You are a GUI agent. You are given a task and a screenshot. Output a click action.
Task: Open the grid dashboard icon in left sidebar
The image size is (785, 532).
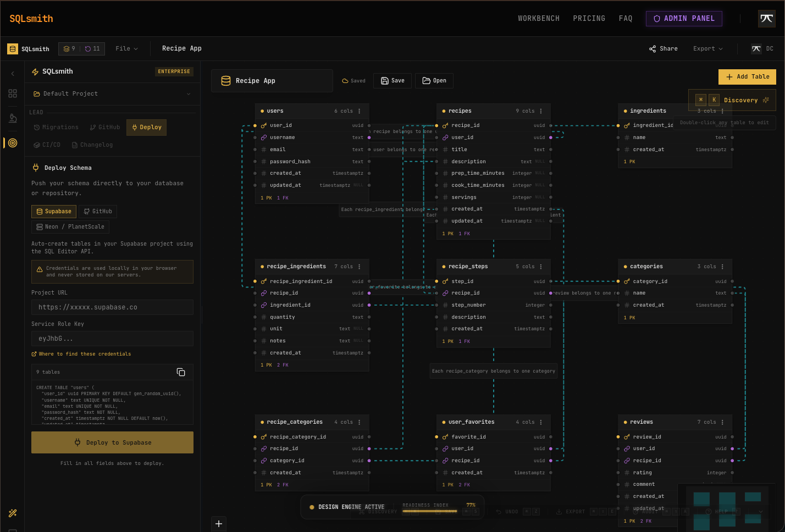(12, 93)
